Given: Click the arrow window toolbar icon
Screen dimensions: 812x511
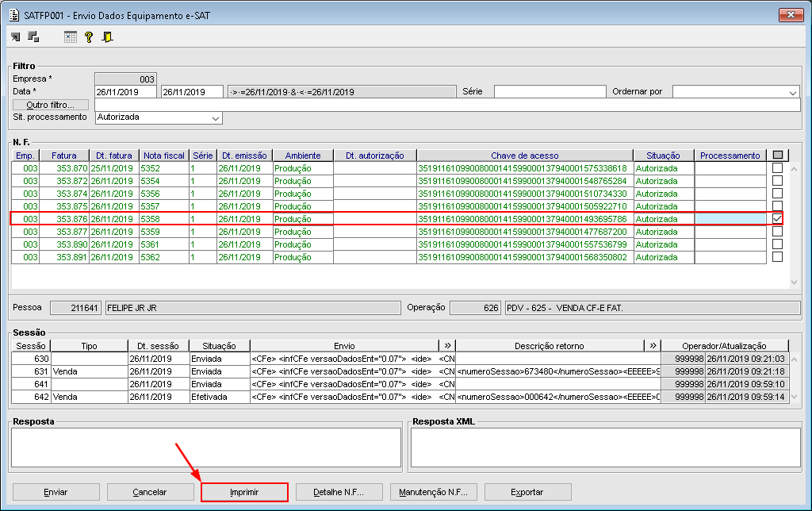Looking at the screenshot, I should 16,36.
